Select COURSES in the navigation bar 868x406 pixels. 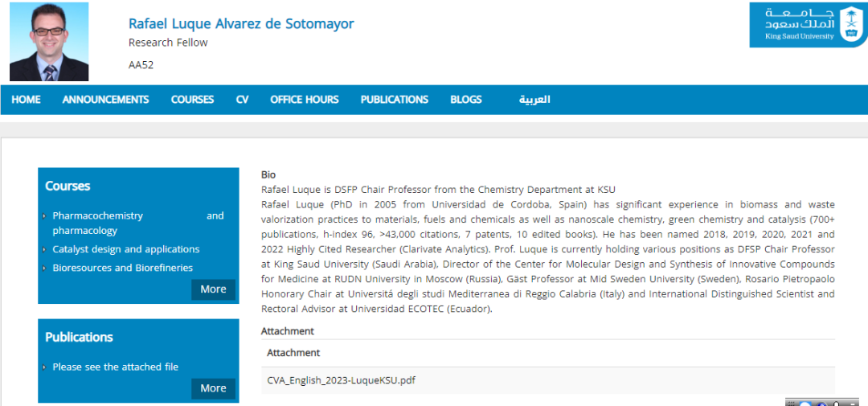[192, 100]
